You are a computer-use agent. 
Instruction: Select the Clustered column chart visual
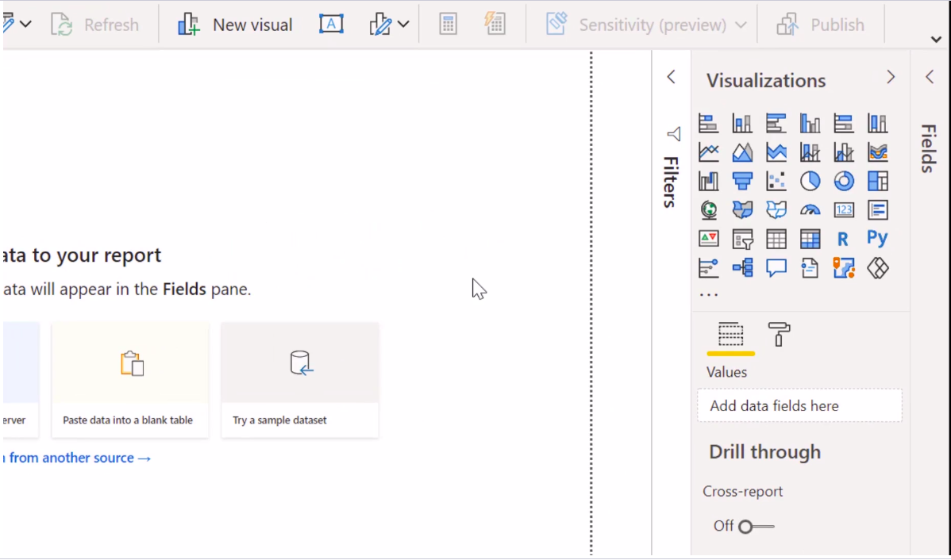pos(810,124)
